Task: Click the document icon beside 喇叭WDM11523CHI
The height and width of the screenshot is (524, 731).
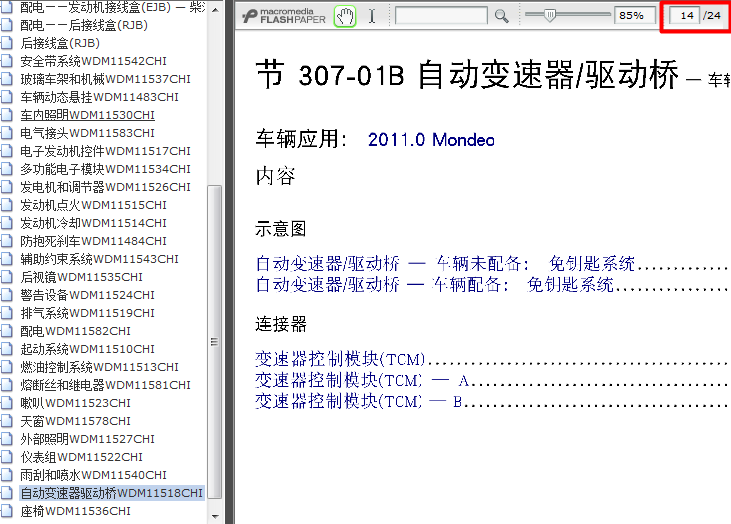Action: [x=10, y=403]
